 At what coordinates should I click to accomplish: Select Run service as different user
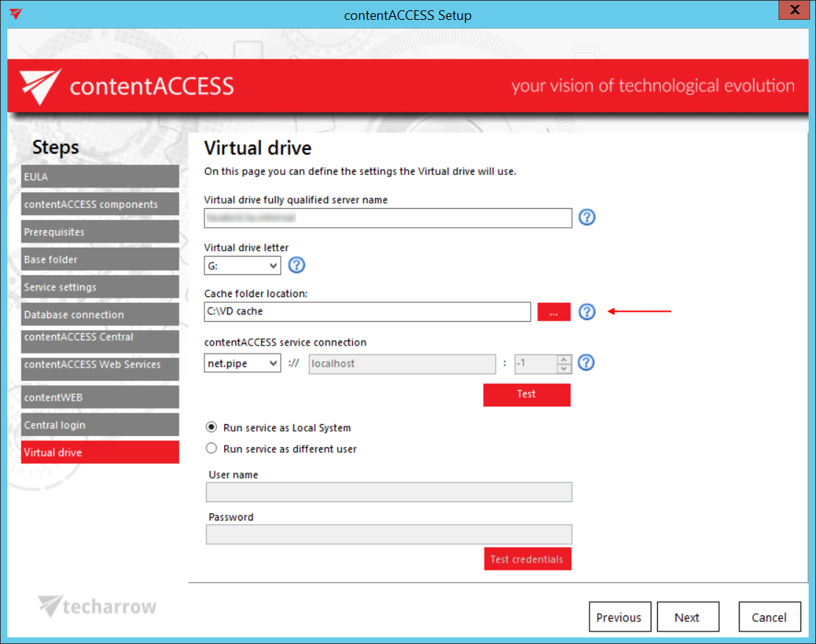212,448
